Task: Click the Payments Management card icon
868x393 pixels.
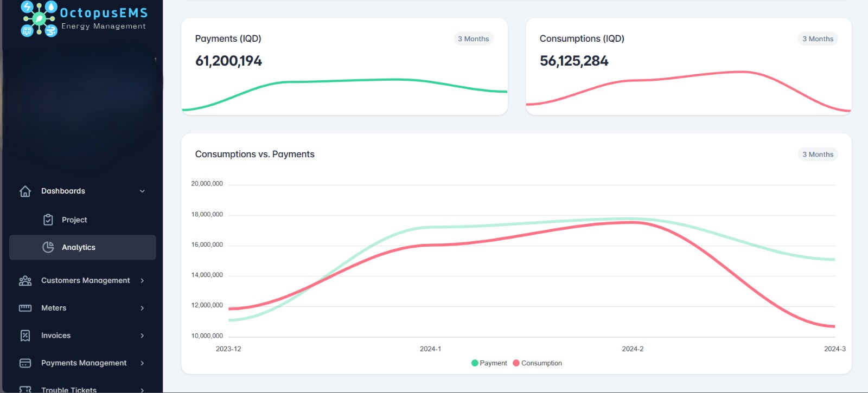Action: (x=25, y=363)
